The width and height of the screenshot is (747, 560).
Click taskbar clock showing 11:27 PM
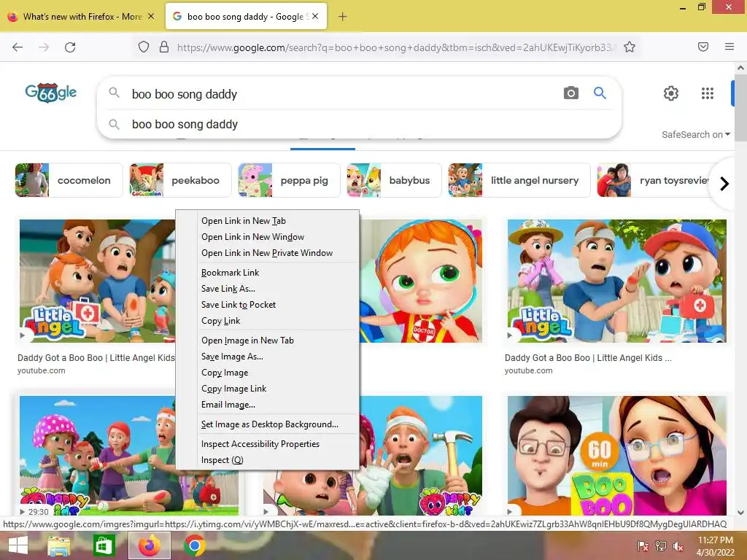(716, 546)
